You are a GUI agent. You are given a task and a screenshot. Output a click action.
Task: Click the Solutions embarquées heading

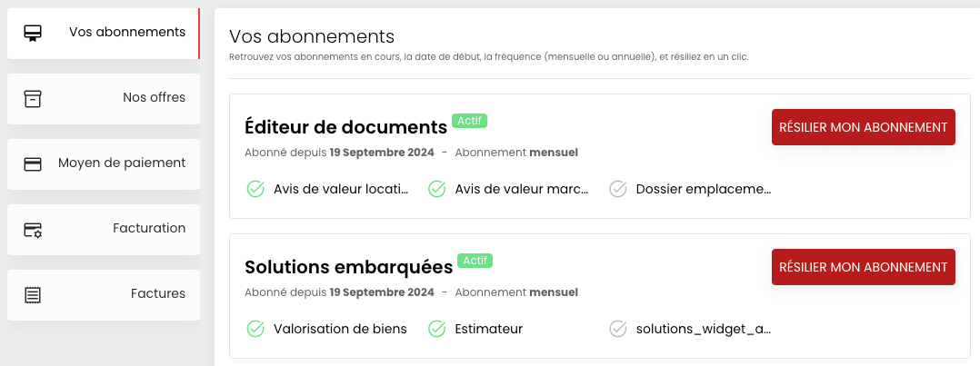pos(349,267)
